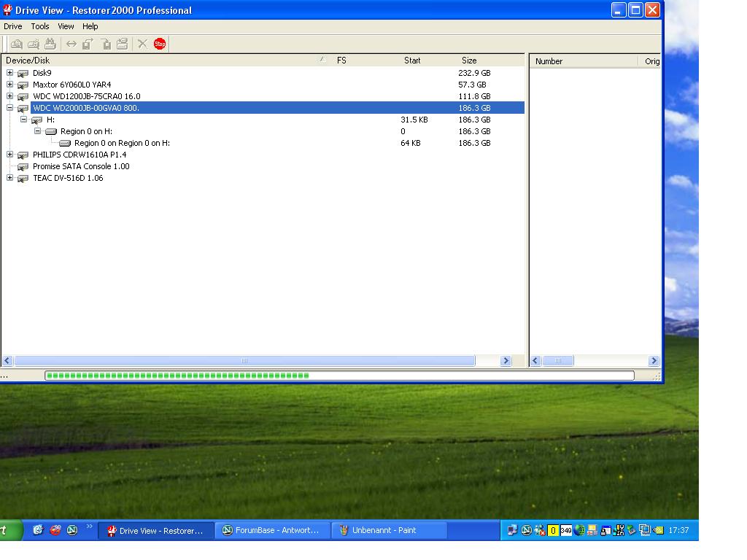The height and width of the screenshot is (560, 747).
Task: Click the red quick launch icon
Action: click(x=55, y=530)
